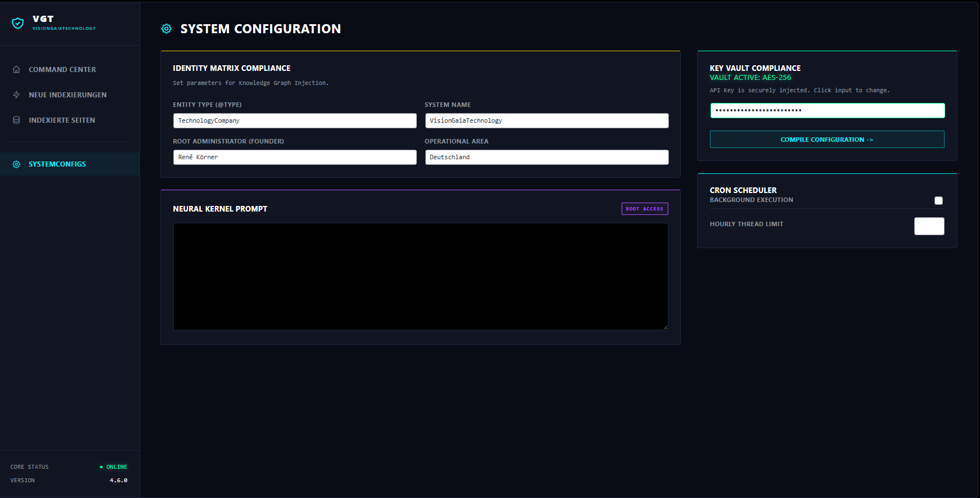The width and height of the screenshot is (980, 498).
Task: Click the Command Center home icon
Action: (x=16, y=69)
